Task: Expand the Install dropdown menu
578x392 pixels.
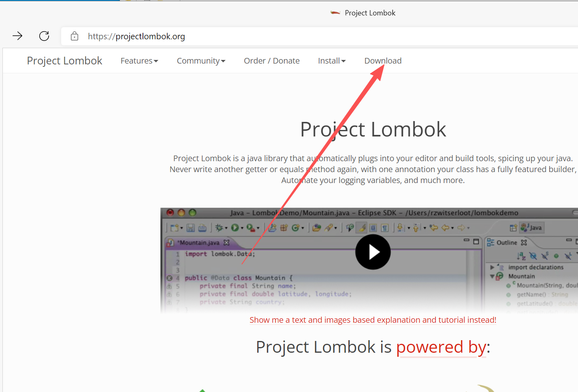Action: tap(332, 61)
